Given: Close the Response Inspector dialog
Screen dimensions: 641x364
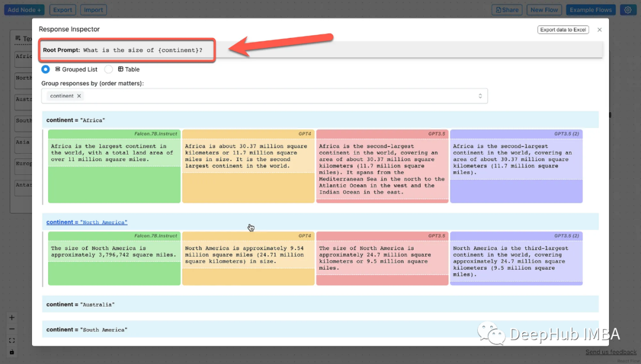Looking at the screenshot, I should pyautogui.click(x=599, y=30).
